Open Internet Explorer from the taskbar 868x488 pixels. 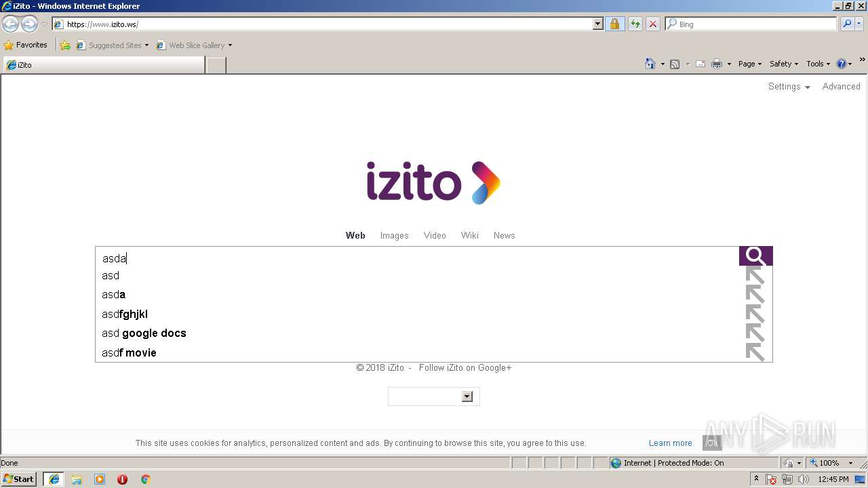pyautogui.click(x=54, y=479)
